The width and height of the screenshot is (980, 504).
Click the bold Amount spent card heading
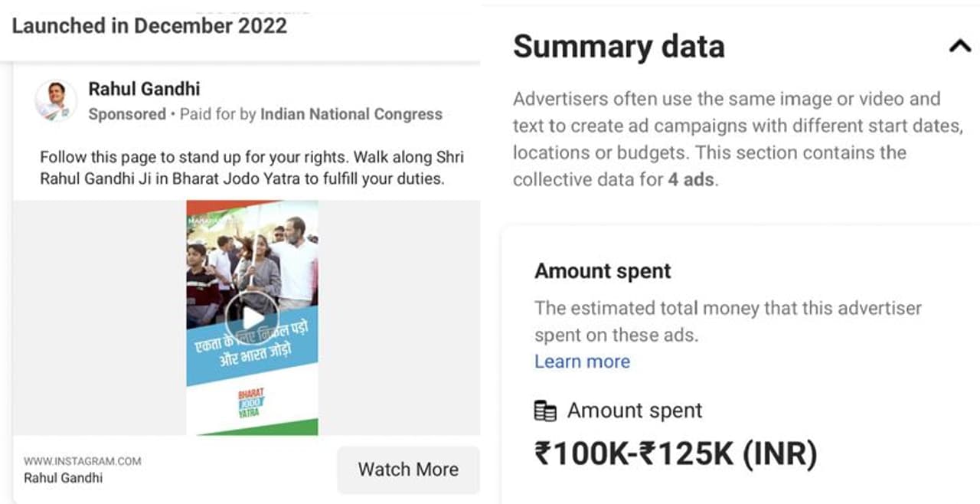point(603,271)
